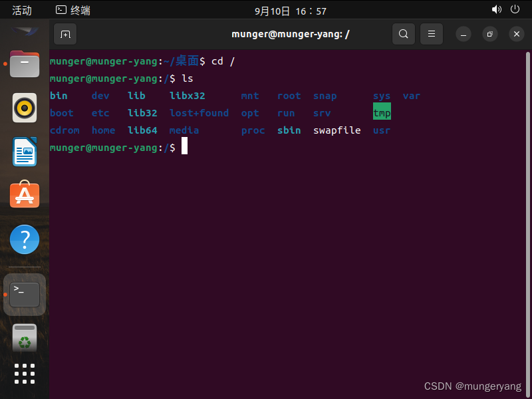Click the 'sbin' entry
The height and width of the screenshot is (399, 532).
coord(289,130)
